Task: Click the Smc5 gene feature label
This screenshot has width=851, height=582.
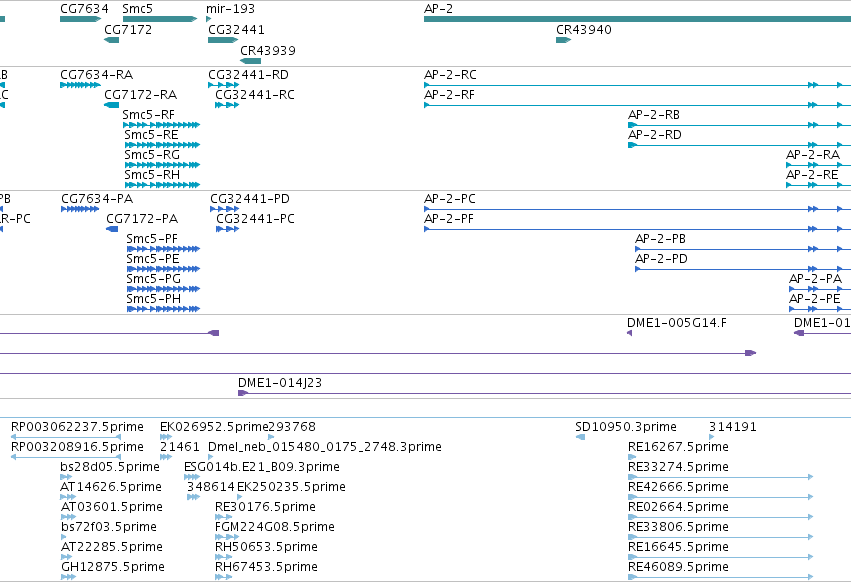Action: (x=137, y=9)
